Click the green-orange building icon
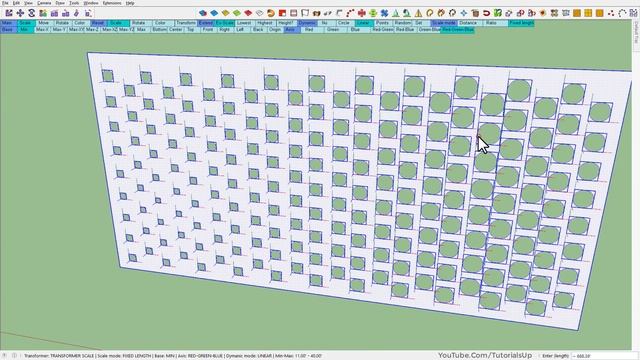The width and height of the screenshot is (640, 360). 43,13
